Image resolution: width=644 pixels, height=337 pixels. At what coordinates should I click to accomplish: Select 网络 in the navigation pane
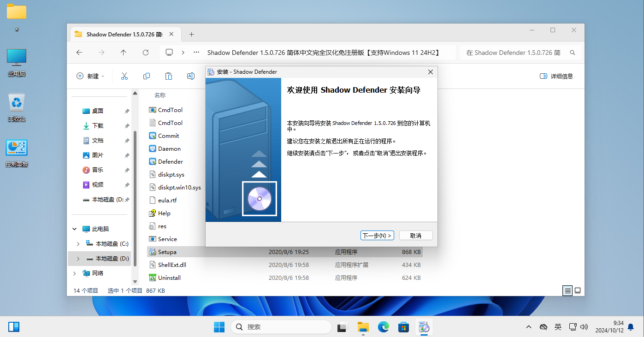tap(93, 273)
